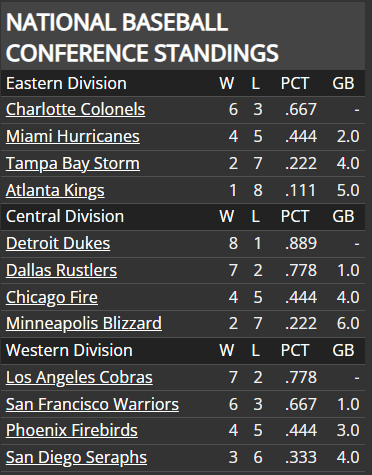This screenshot has height=475, width=372.
Task: Select the Phoenix Firebirds team link
Action: click(x=72, y=430)
